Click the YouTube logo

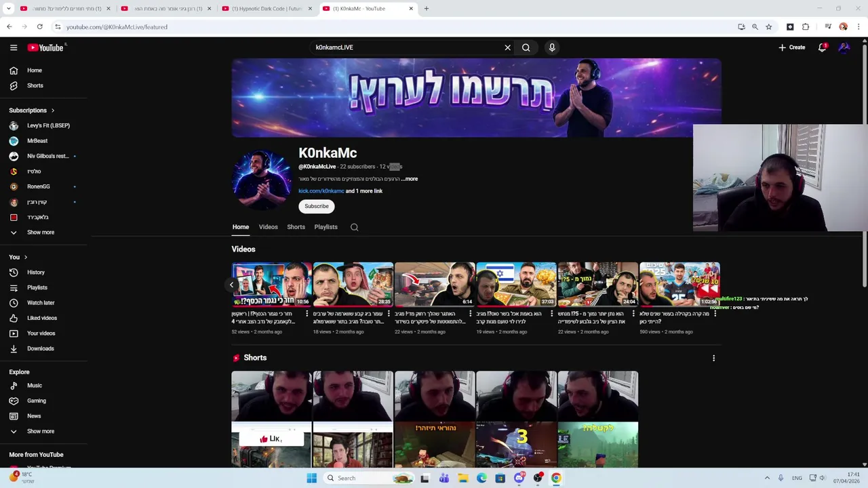coord(45,47)
